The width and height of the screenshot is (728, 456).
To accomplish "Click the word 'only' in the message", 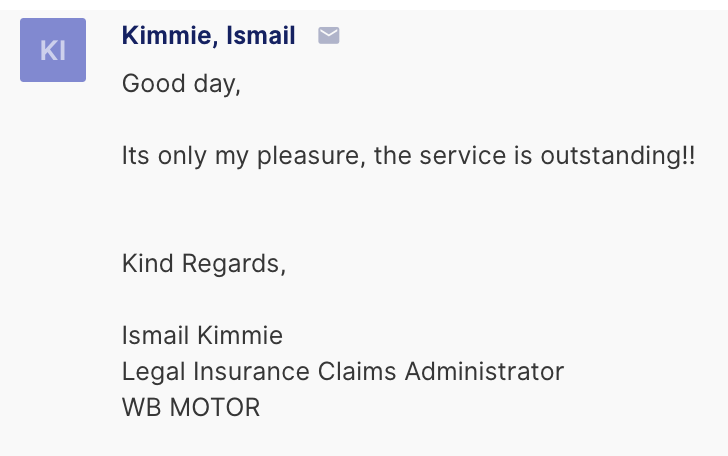I will (x=182, y=156).
